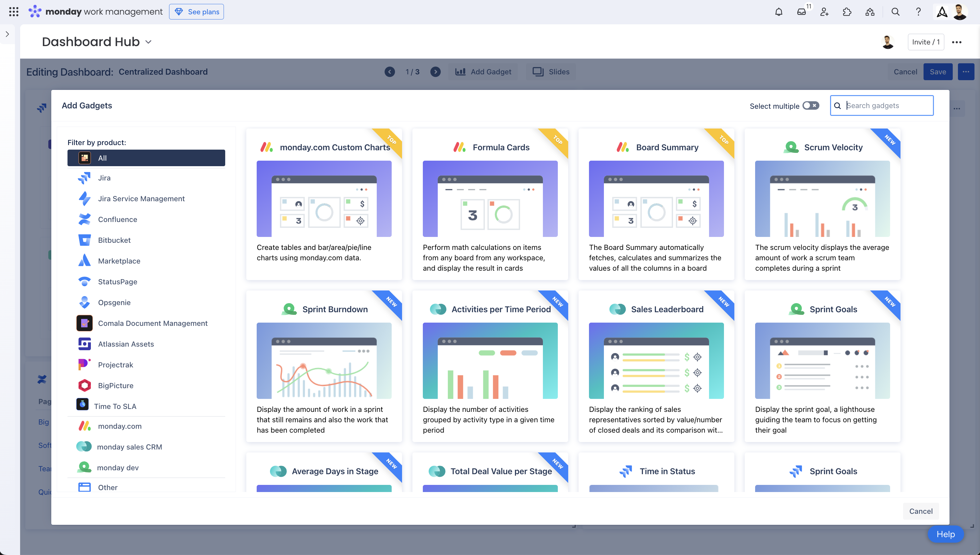Select Scrum Velocity gadget thumbnail

(x=822, y=199)
